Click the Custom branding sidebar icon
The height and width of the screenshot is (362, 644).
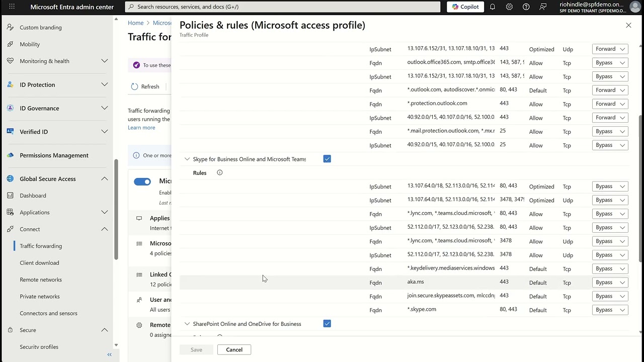(x=10, y=28)
